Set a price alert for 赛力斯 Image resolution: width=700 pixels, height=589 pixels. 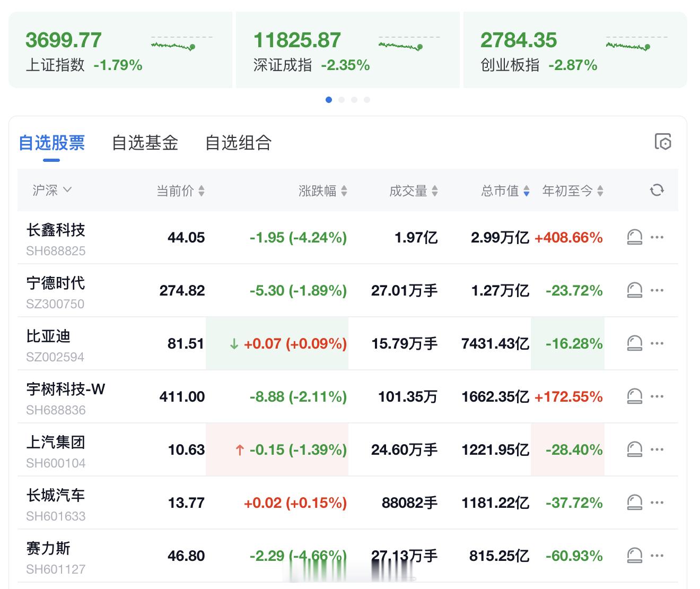pos(635,556)
